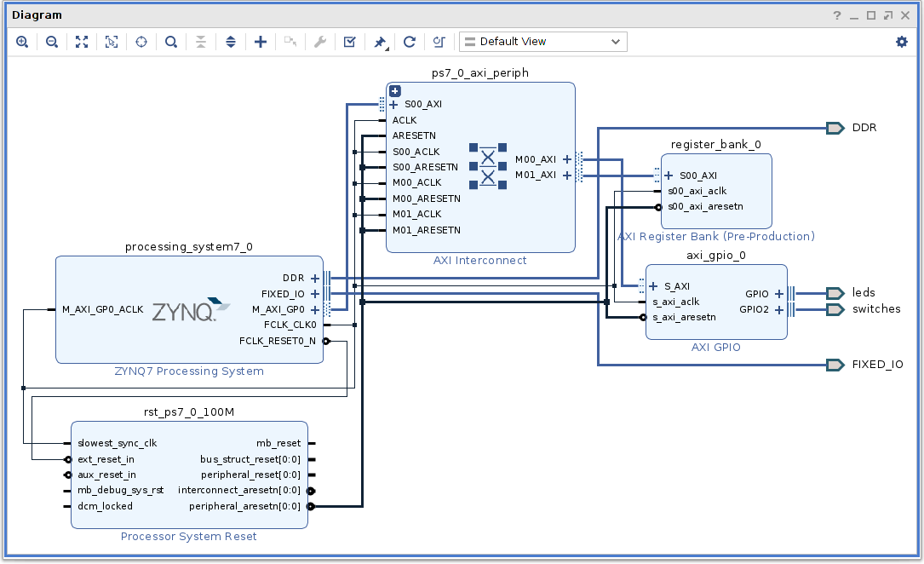Viewport: 924px width, 564px height.
Task: Select the DDR external port
Action: (x=835, y=128)
